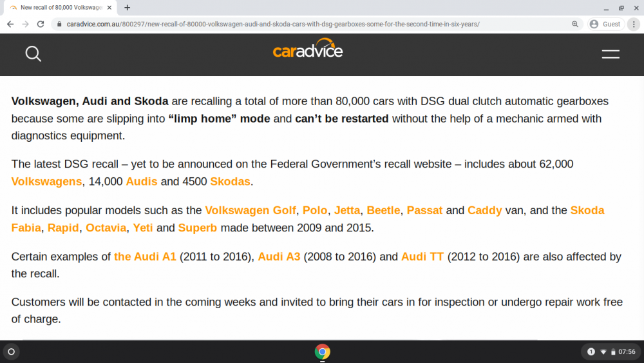Open the 'Yeti' link

tap(142, 228)
